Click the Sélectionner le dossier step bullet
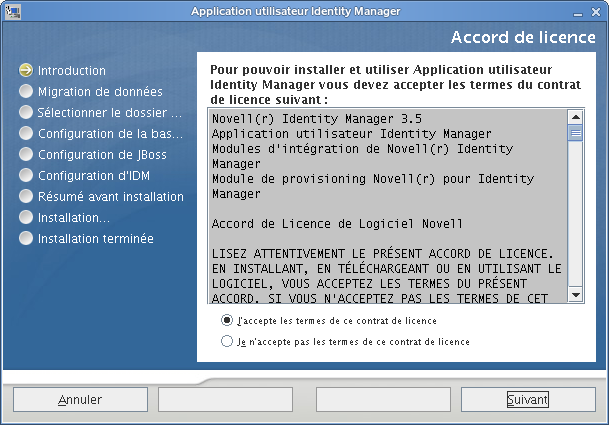Screen dimensions: 609x425 click(25, 113)
